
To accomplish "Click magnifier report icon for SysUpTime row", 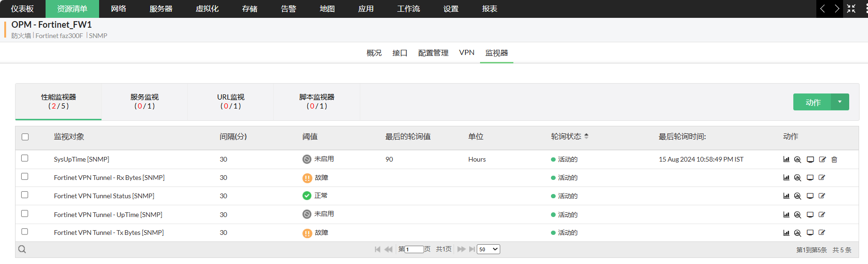I will 798,159.
